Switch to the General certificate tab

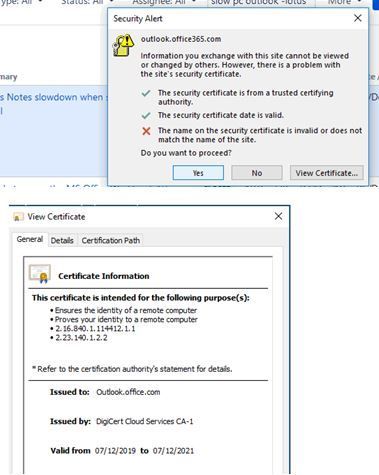tap(30, 239)
